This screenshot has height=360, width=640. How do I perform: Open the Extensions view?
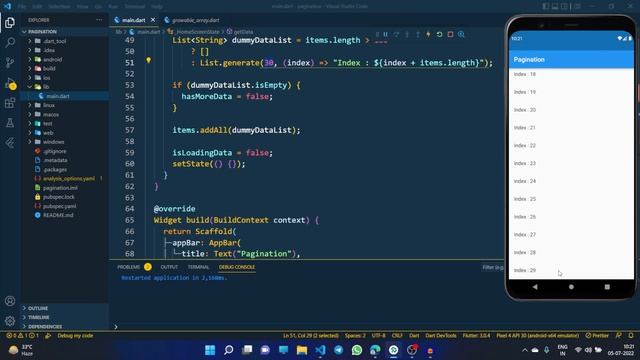pyautogui.click(x=10, y=103)
